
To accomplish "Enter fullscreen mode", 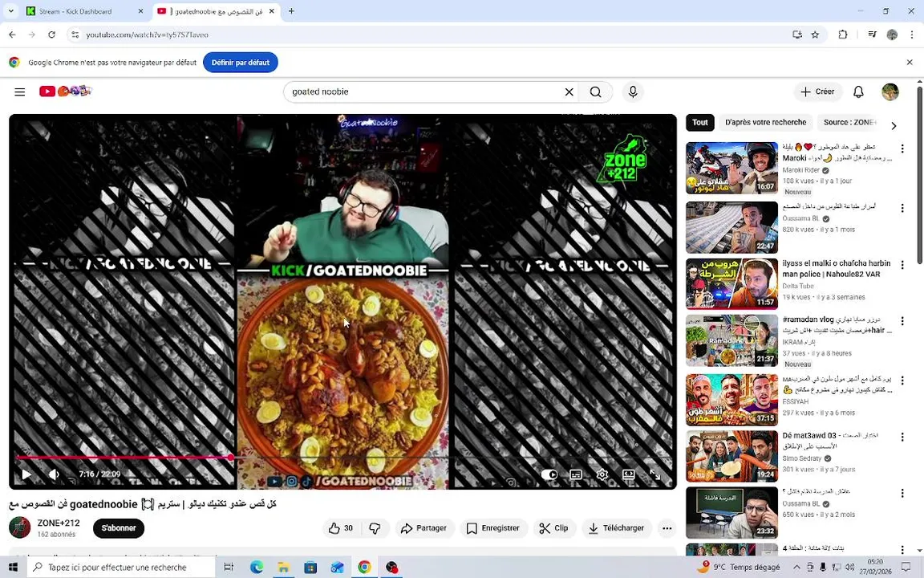I will tap(654, 474).
